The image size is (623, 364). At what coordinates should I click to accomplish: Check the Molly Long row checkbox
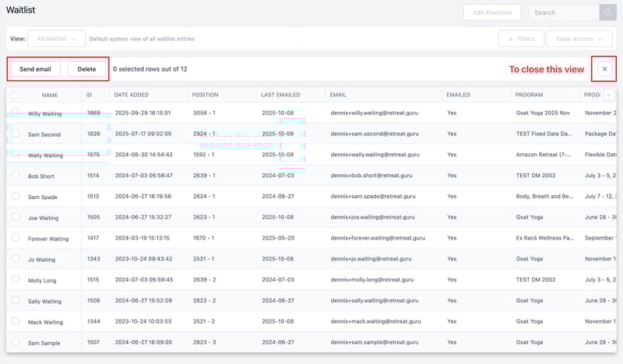16,279
